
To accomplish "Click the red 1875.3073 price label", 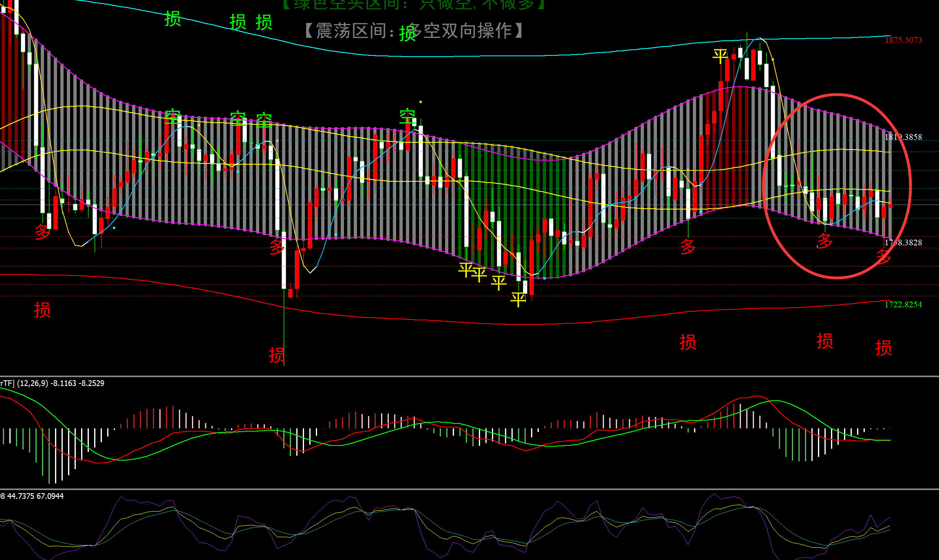I will (x=903, y=40).
